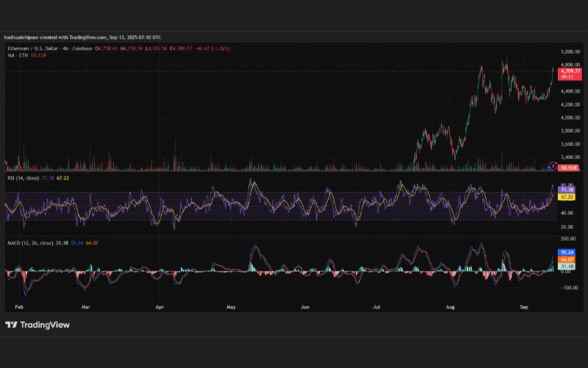The image size is (588, 368).
Task: Click the 4,000.00 level on price scale
Action: click(570, 118)
